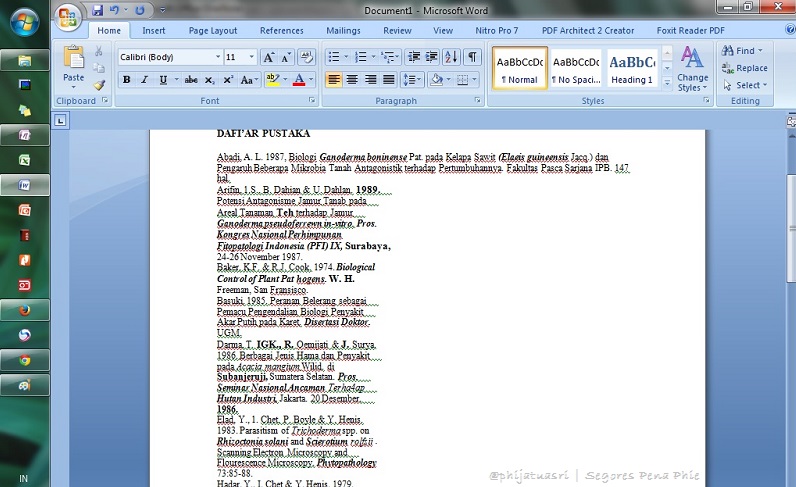The width and height of the screenshot is (796, 487).
Task: Toggle Justify alignment
Action: 389,80
